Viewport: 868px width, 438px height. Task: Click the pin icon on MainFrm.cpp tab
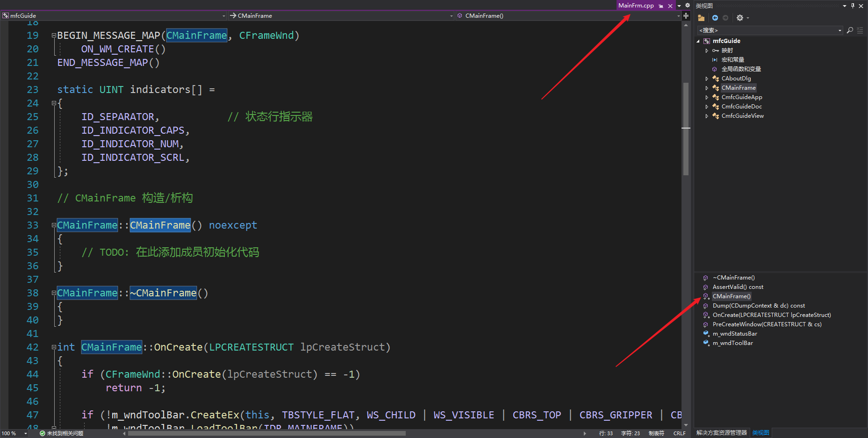point(661,6)
